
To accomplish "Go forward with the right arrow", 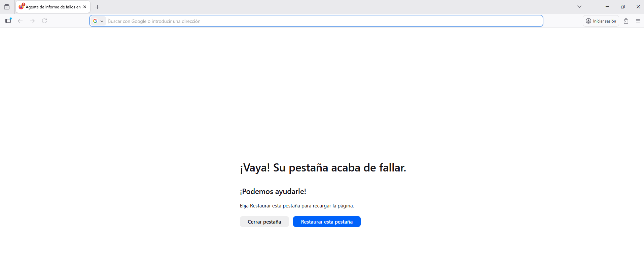I will click(x=32, y=21).
